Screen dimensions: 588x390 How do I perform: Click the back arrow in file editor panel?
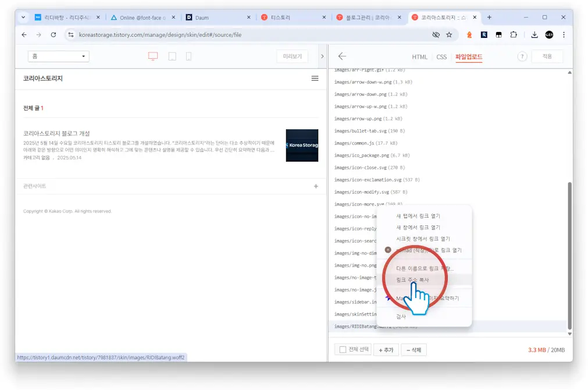coord(342,56)
